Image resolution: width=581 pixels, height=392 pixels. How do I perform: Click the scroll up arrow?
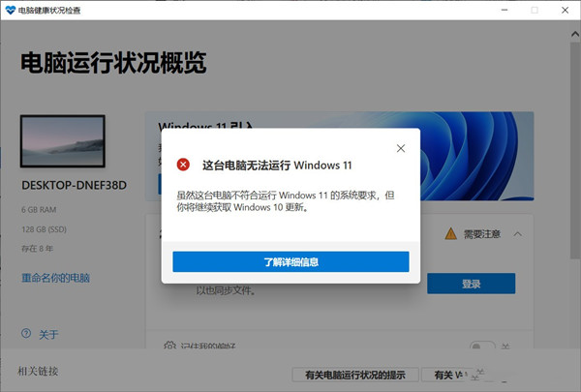(x=575, y=34)
